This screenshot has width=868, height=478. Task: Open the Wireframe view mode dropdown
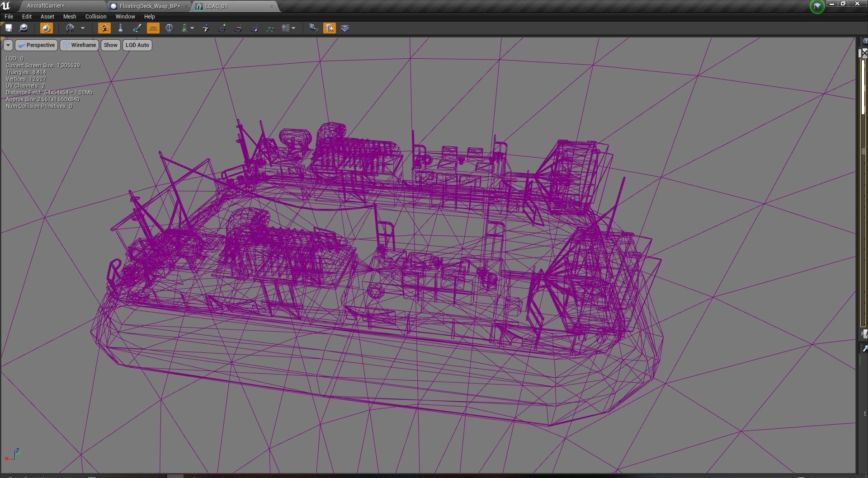click(x=80, y=45)
